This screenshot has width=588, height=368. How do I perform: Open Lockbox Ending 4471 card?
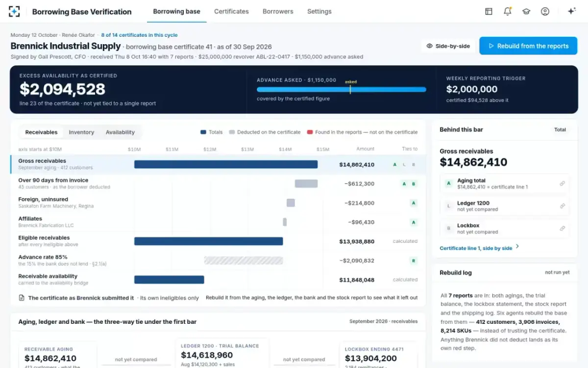tap(379, 355)
